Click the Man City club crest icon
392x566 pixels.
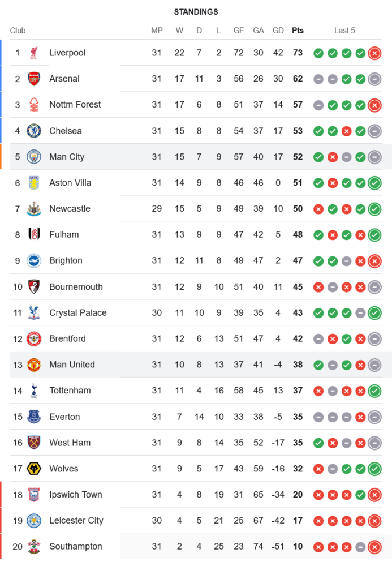34,157
